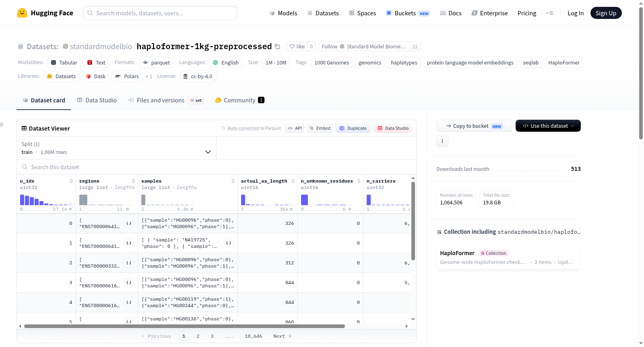The height and width of the screenshot is (347, 644).
Task: Open Docs in the top navigation
Action: (x=451, y=13)
